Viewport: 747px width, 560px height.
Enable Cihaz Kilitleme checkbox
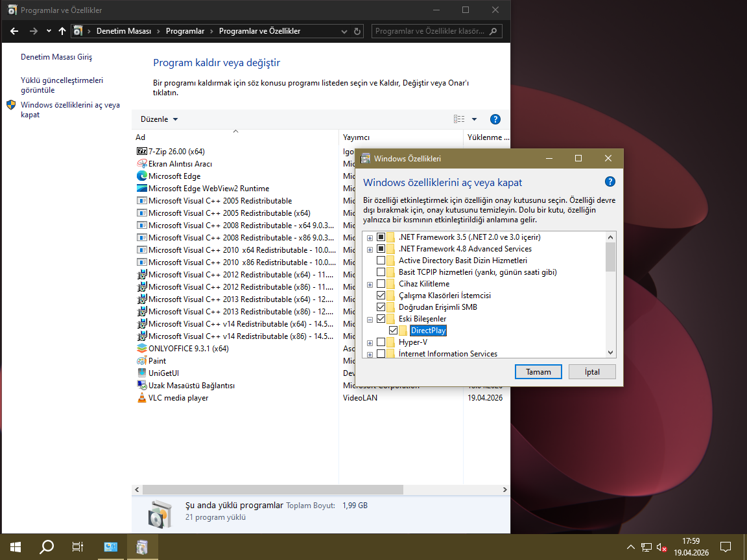point(381,284)
